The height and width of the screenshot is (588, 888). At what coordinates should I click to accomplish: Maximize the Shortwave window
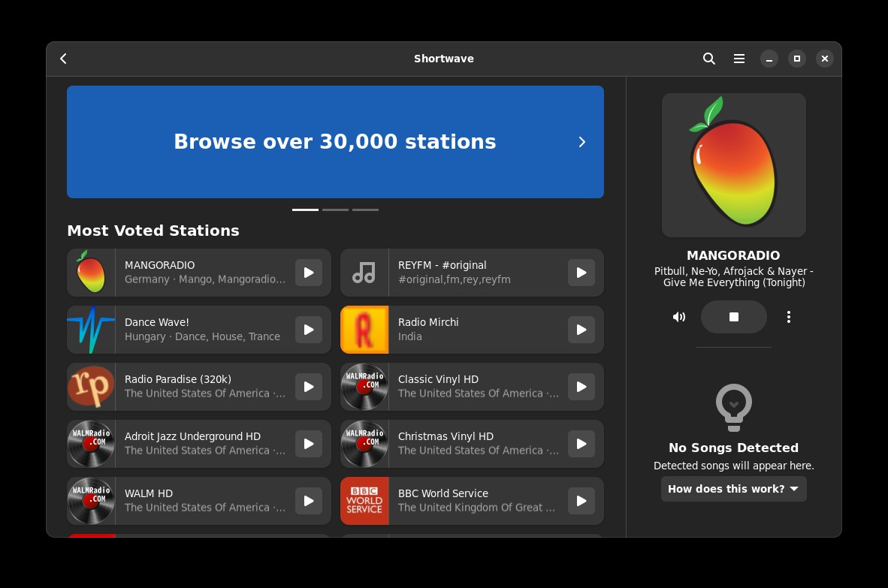point(797,59)
